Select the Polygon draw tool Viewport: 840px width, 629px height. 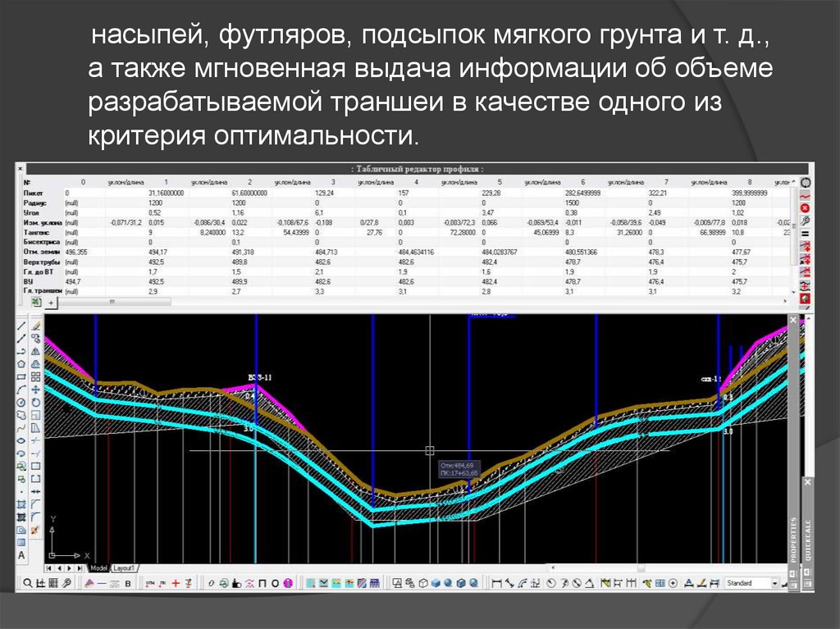pos(21,364)
